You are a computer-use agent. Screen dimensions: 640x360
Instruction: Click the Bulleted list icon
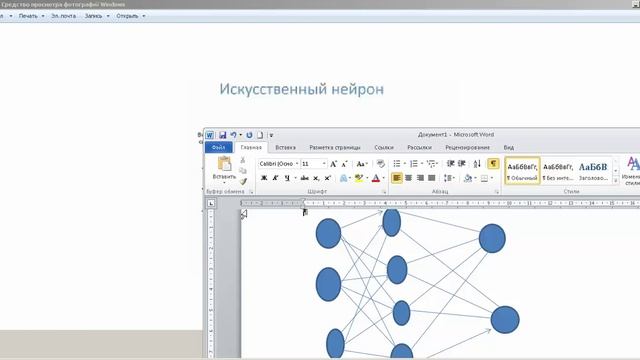click(397, 164)
